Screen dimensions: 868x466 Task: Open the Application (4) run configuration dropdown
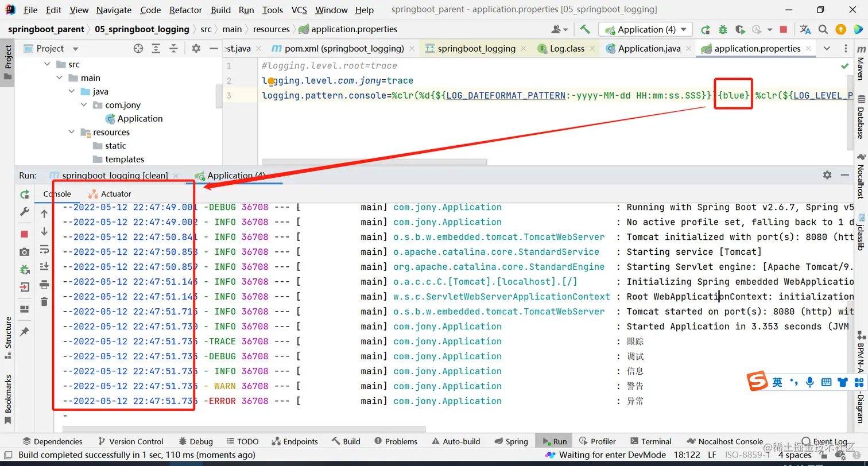[646, 29]
